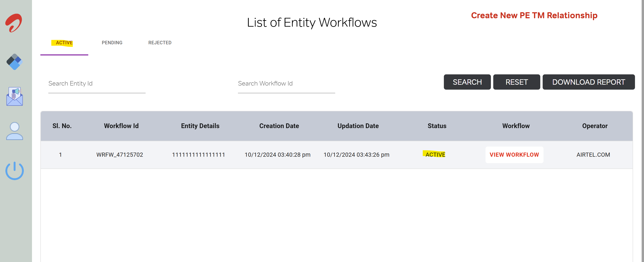Focus the Search Workflow Id field
This screenshot has height=262, width=644.
point(286,84)
